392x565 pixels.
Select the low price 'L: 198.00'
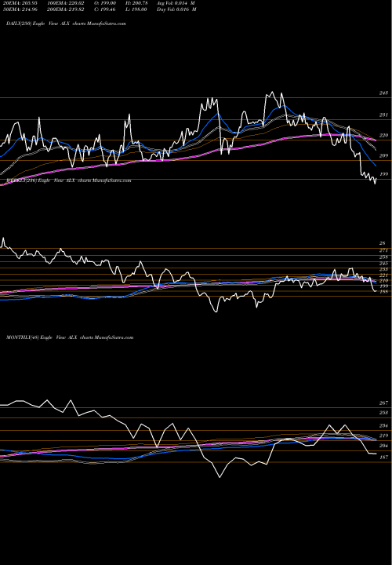(136, 9)
